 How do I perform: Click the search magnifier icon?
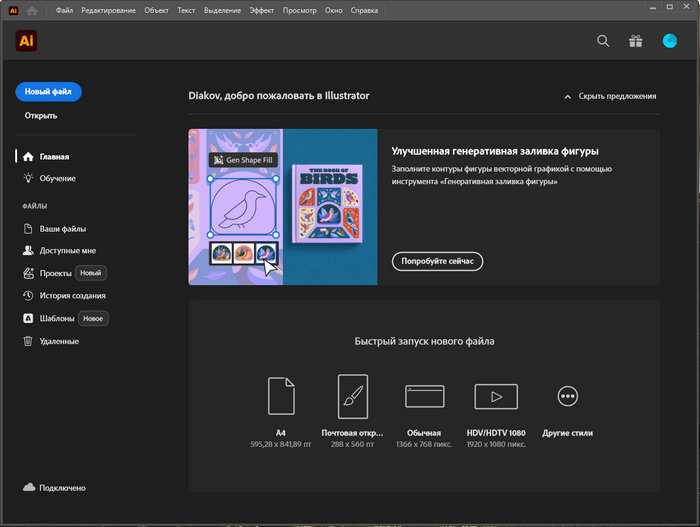(x=603, y=41)
